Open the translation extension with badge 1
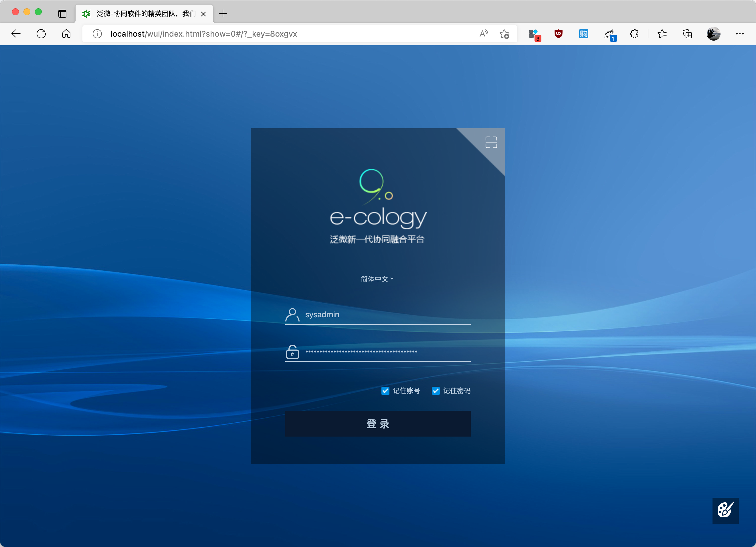The width and height of the screenshot is (756, 547). 610,35
